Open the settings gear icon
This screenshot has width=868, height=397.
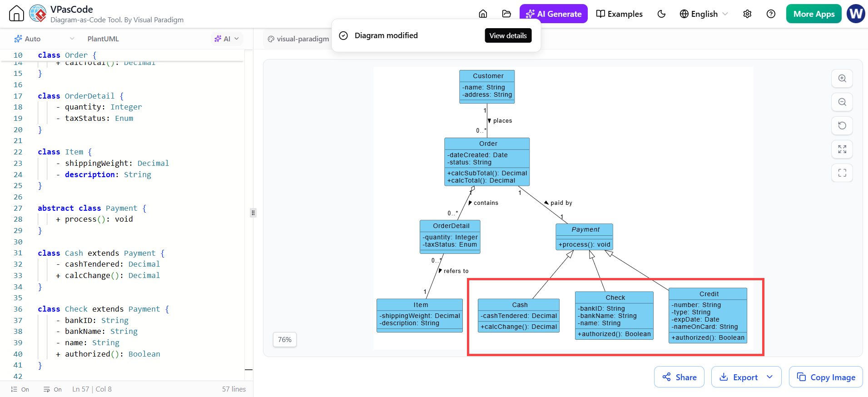tap(747, 14)
